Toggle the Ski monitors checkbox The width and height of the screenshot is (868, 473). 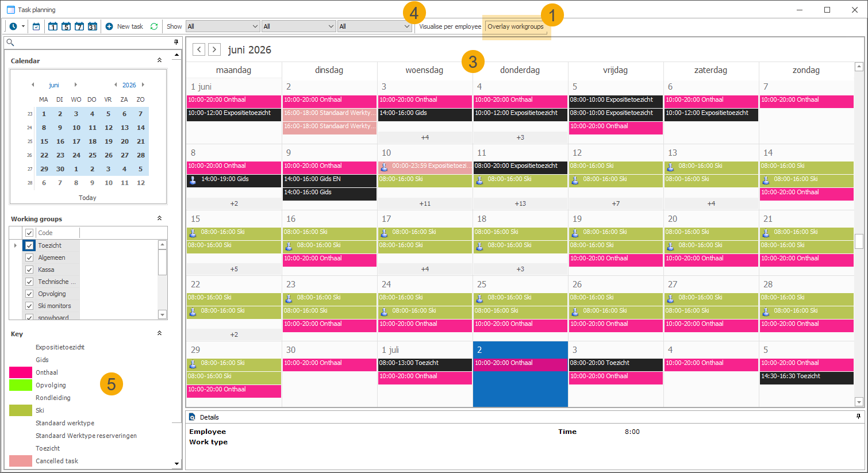(x=29, y=306)
